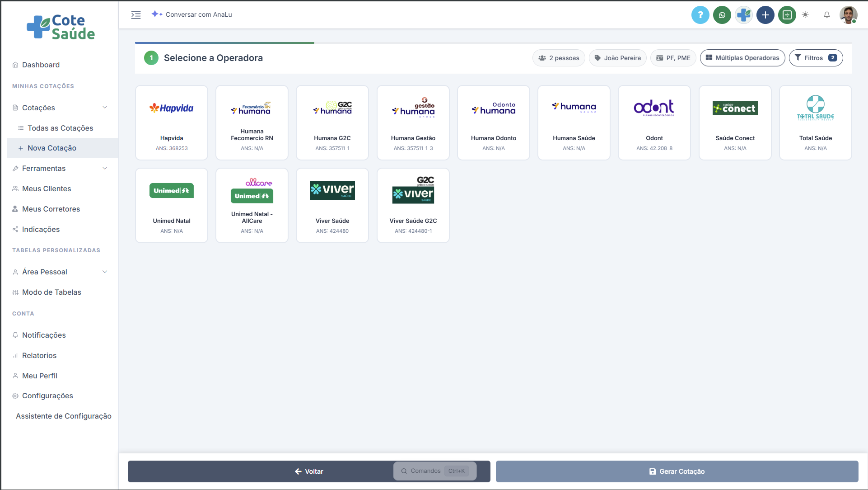Click the Cote Saúde cross logo icon

pos(743,15)
